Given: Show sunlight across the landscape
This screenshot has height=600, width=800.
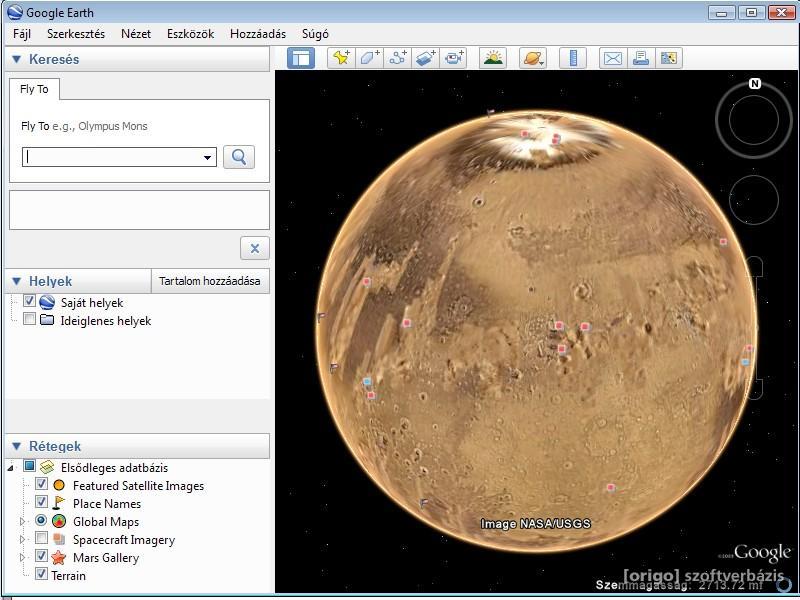Looking at the screenshot, I should click(x=493, y=58).
